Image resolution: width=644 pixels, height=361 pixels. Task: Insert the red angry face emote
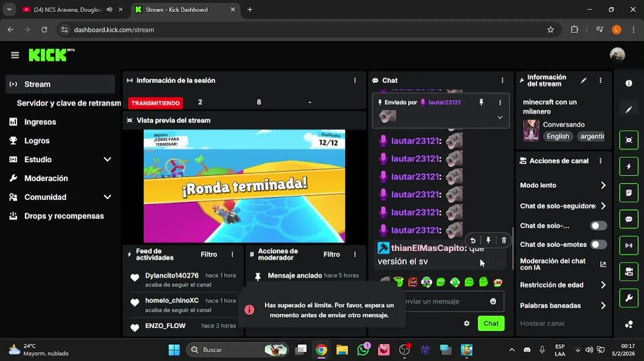pos(413,282)
